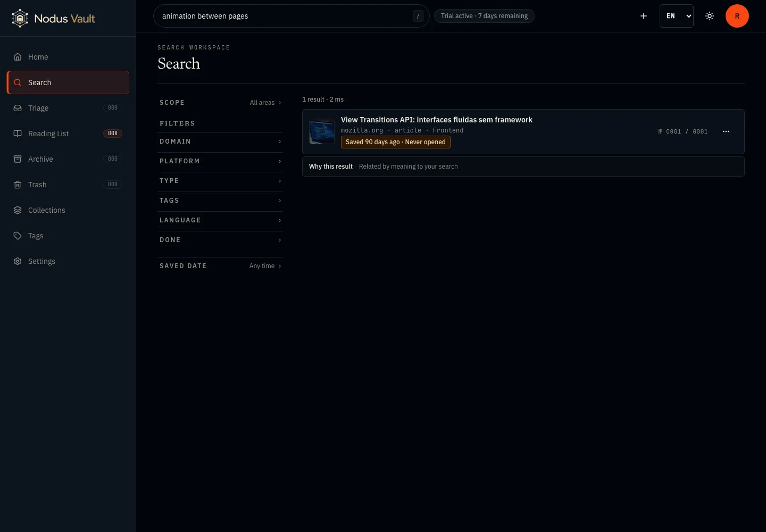Screen dimensions: 766x532
Task: Click the Settings gear icon
Action: (x=18, y=261)
